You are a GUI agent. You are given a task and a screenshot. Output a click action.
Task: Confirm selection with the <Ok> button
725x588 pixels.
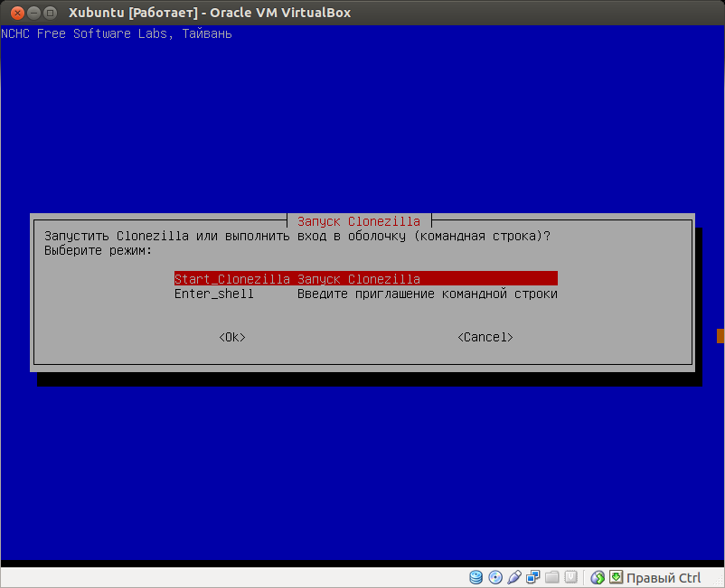(x=232, y=337)
